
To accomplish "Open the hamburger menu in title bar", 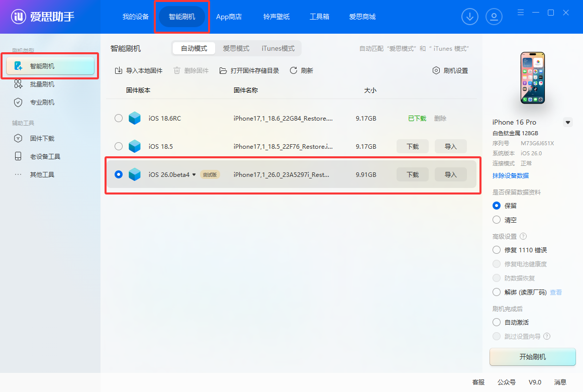I will 521,13.
